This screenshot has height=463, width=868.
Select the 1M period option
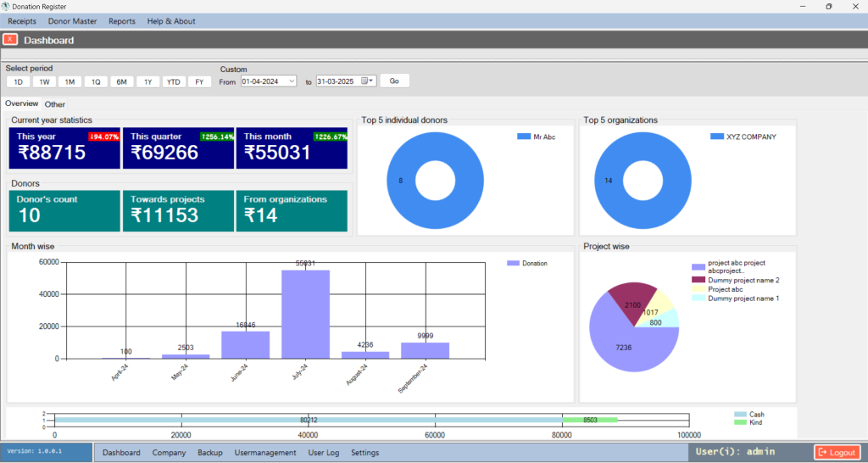[70, 81]
